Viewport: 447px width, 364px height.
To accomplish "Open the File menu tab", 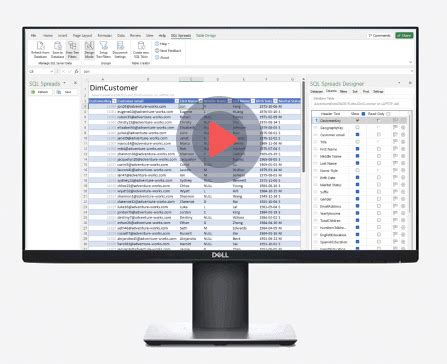I will [34, 35].
